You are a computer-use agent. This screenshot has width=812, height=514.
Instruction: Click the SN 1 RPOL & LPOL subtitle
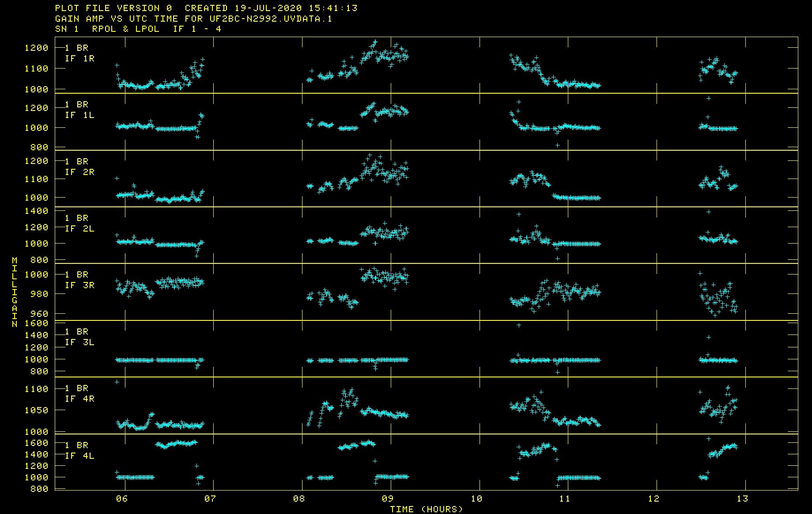(x=138, y=29)
